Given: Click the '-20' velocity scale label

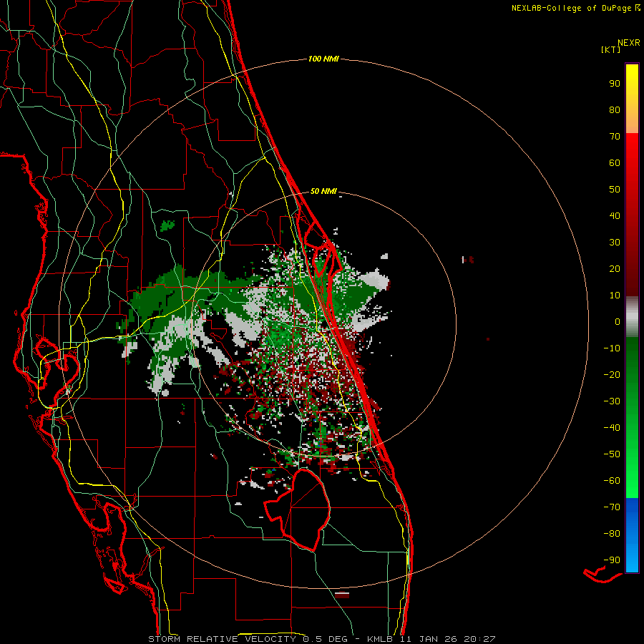Looking at the screenshot, I should click(x=612, y=375).
